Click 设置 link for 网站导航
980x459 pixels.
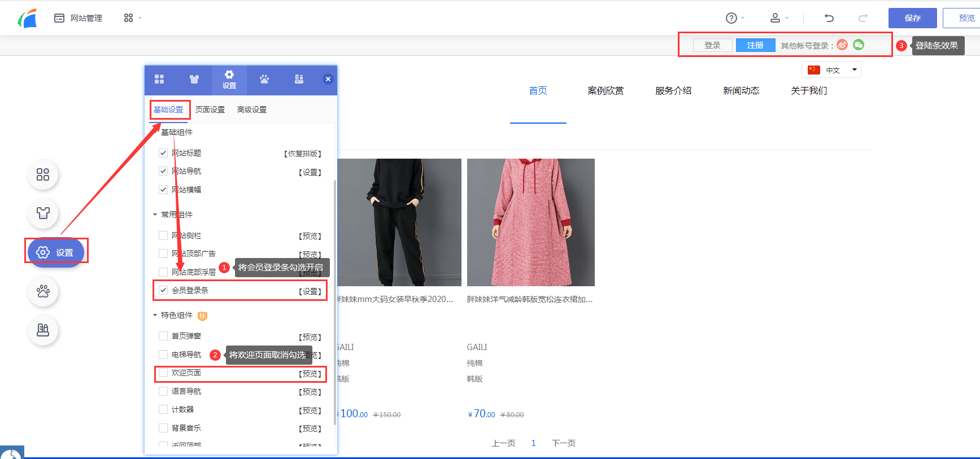[310, 172]
